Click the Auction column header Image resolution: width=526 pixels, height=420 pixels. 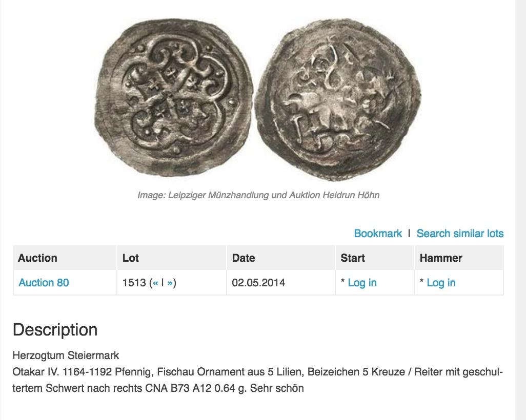coord(37,258)
